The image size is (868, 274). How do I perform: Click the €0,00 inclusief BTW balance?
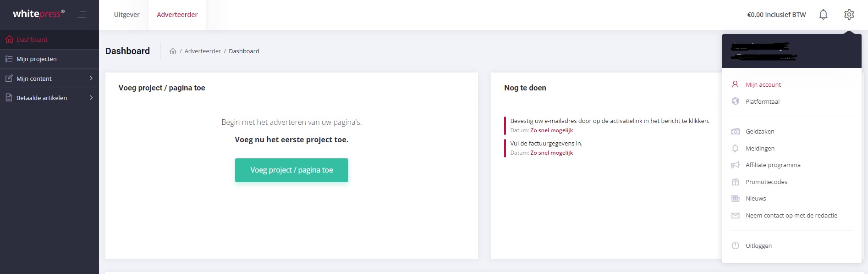tap(776, 15)
